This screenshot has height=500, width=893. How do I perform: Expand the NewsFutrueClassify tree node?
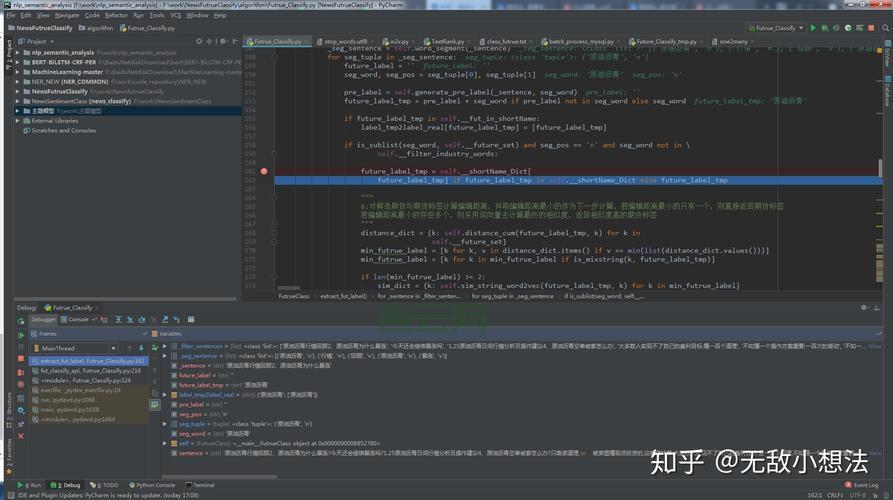pos(18,92)
